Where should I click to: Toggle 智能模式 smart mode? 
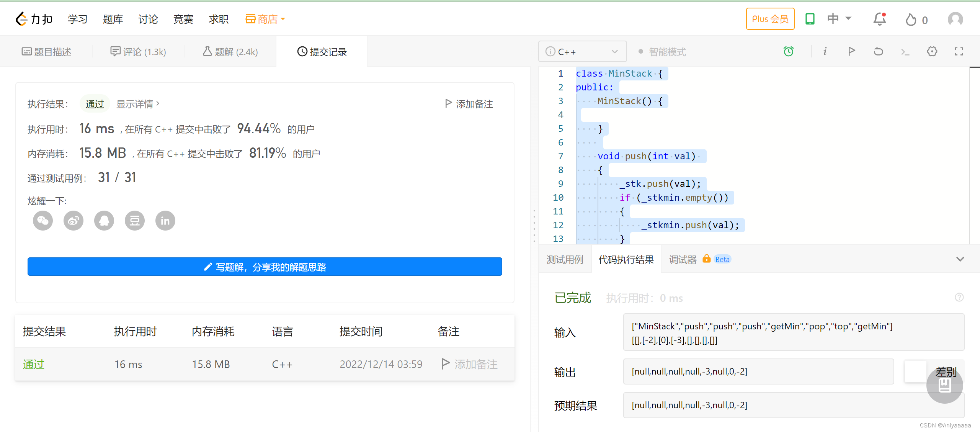pos(662,52)
